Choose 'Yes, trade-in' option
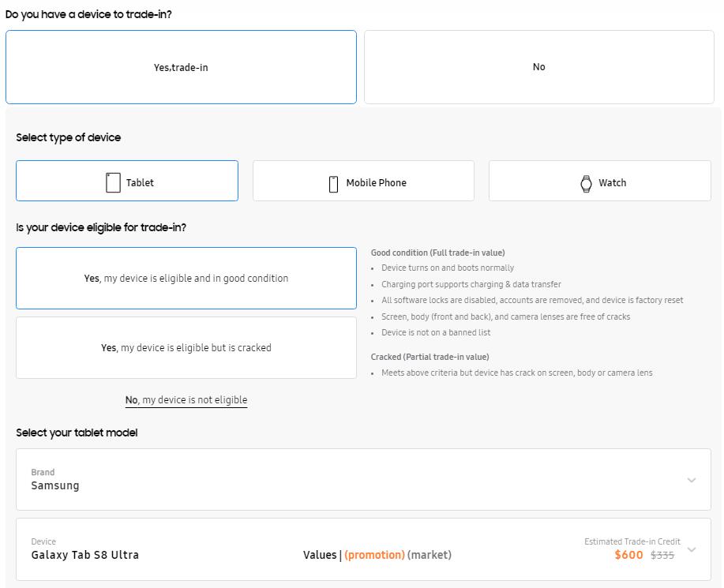 [x=181, y=67]
